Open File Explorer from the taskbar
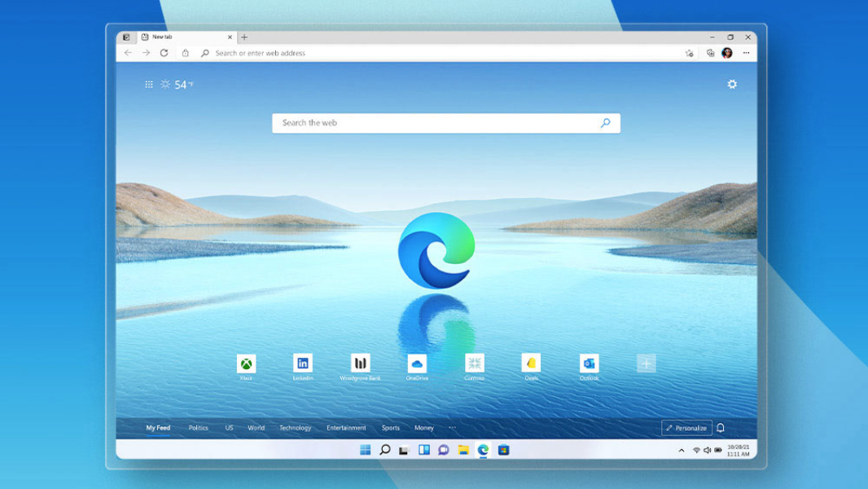868x489 pixels. pos(463,450)
